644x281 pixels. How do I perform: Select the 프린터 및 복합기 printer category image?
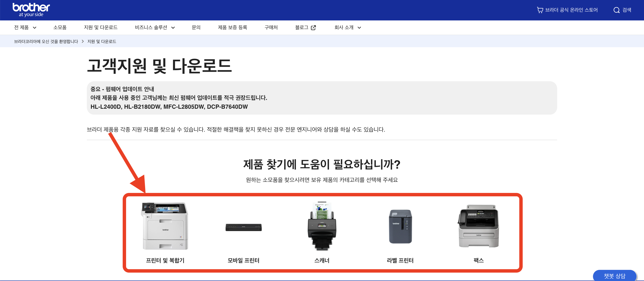[165, 225]
